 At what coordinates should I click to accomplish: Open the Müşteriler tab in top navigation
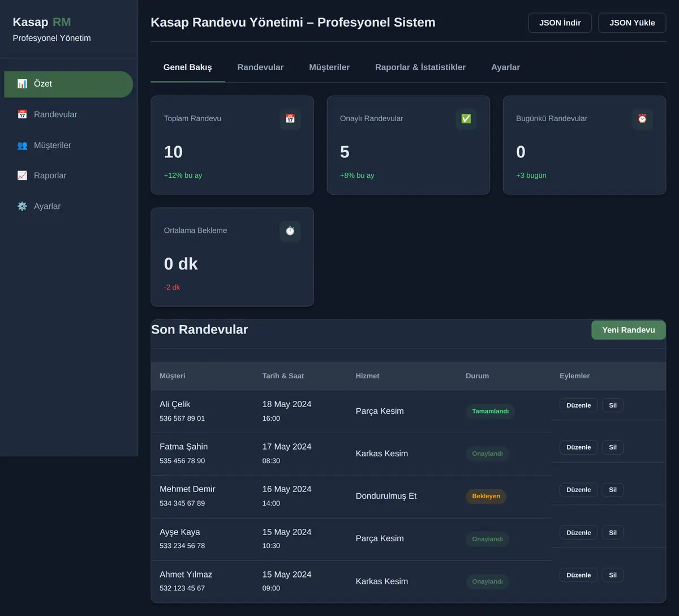point(329,67)
